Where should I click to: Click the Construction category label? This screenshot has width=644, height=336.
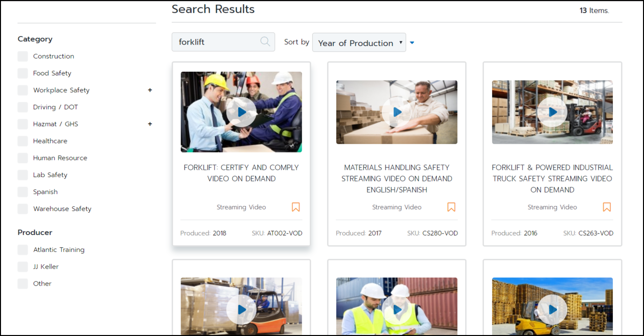pos(53,56)
